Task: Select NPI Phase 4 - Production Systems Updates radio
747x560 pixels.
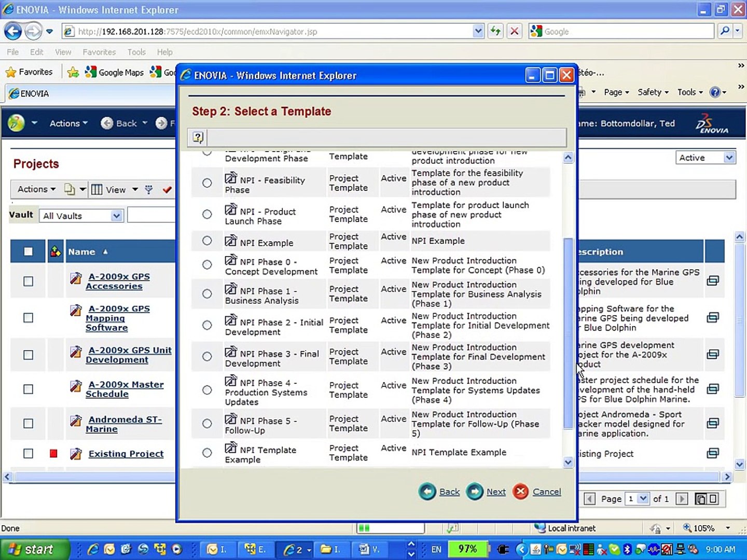Action: (207, 390)
